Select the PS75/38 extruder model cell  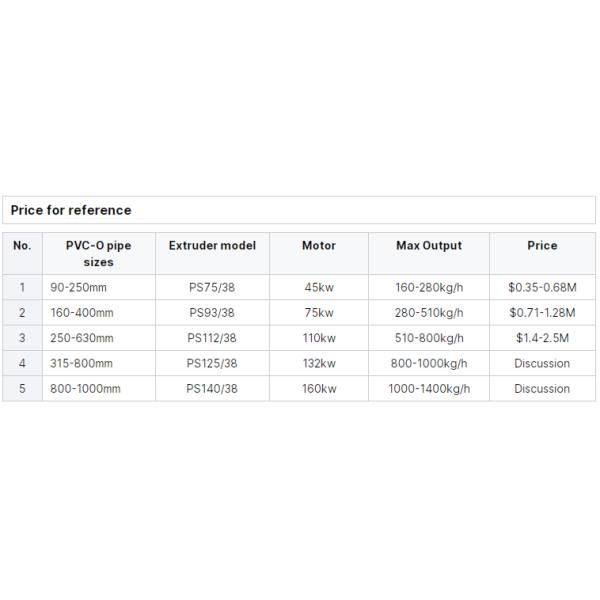tap(212, 287)
